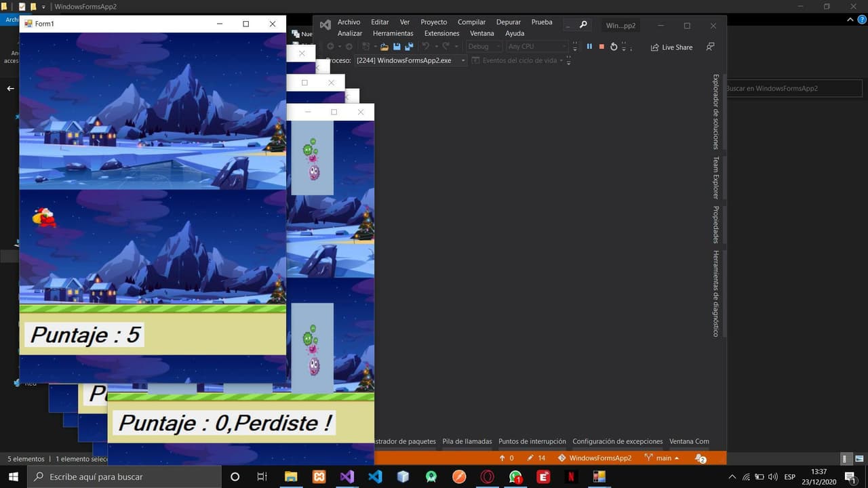Open XAMPP from the taskbar

pos(319,476)
